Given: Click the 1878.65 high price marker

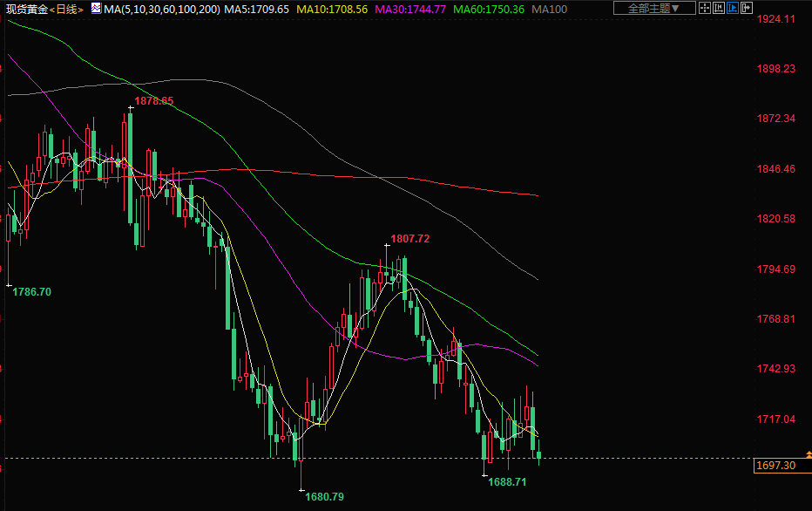Looking at the screenshot, I should [154, 101].
